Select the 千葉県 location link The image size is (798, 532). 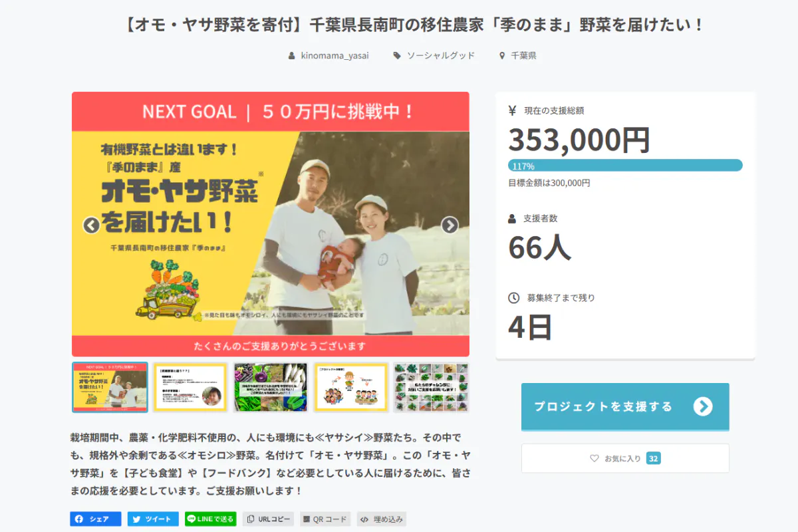(517, 56)
